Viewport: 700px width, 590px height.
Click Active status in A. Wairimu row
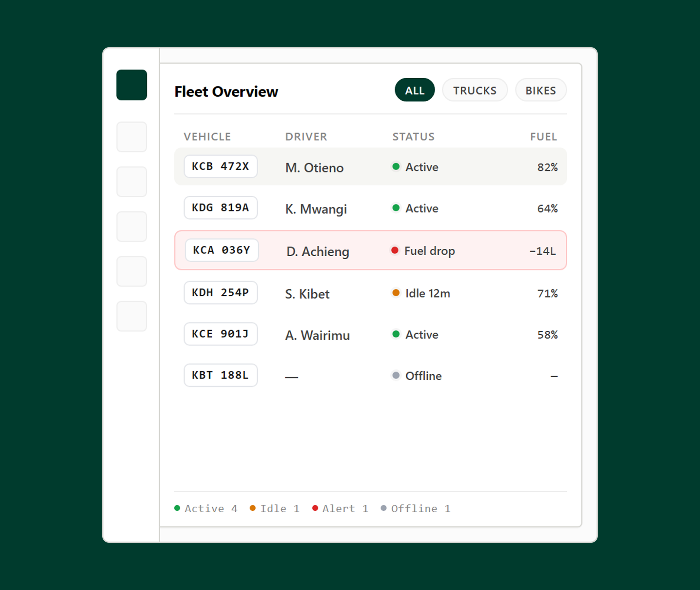pos(415,334)
